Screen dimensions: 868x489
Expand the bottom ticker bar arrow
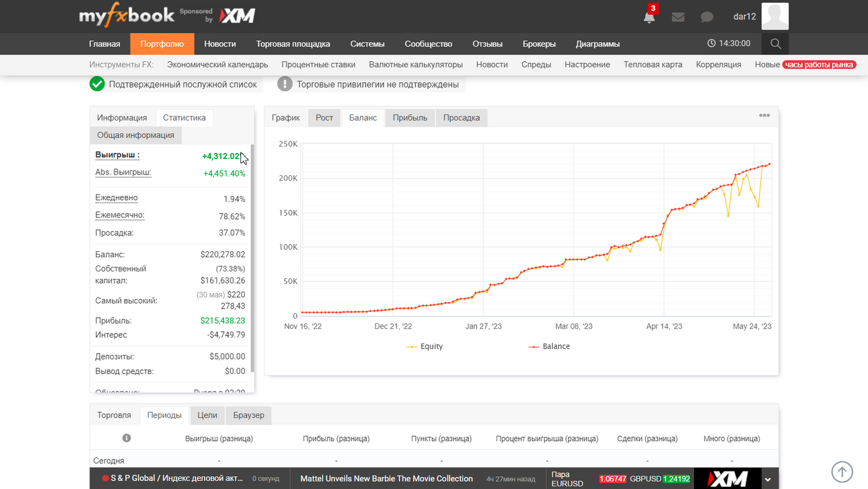(x=768, y=480)
